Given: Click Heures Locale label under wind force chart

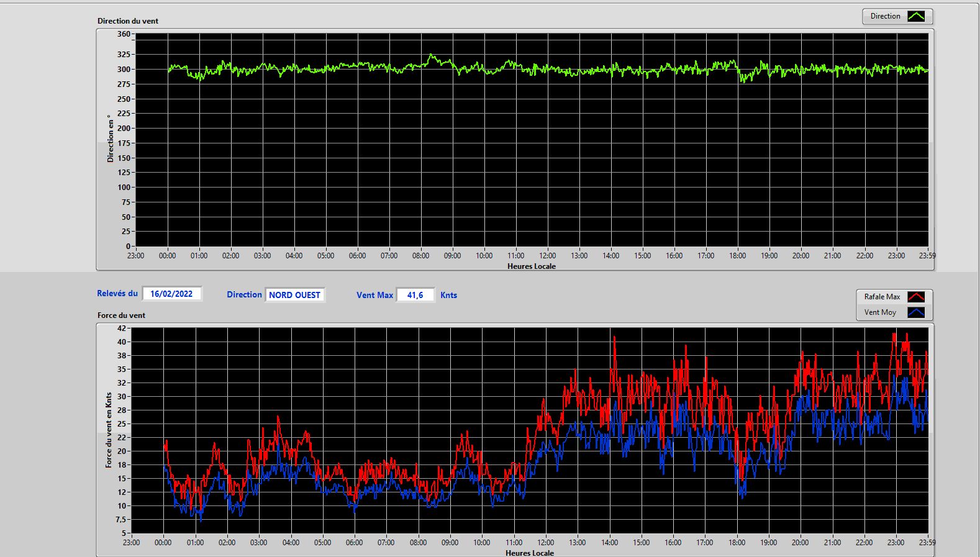Looking at the screenshot, I should (x=530, y=553).
